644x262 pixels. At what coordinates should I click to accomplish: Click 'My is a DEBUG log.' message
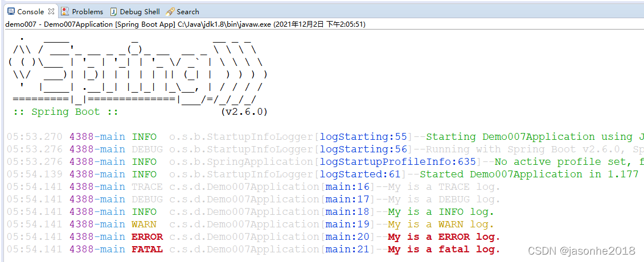444,199
